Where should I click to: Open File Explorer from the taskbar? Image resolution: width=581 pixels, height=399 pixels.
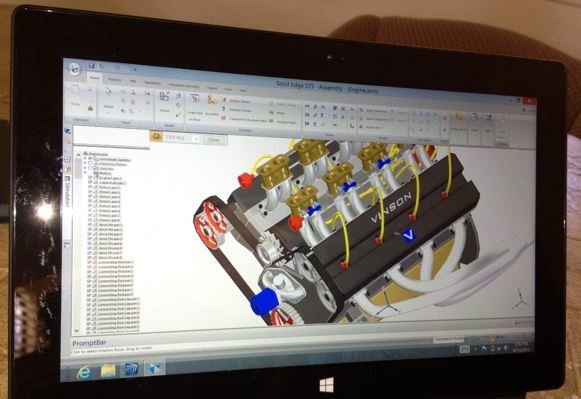click(108, 370)
